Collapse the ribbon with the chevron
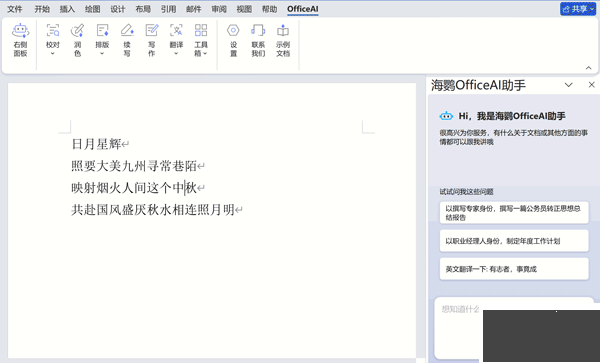This screenshot has width=600, height=363. 589,68
